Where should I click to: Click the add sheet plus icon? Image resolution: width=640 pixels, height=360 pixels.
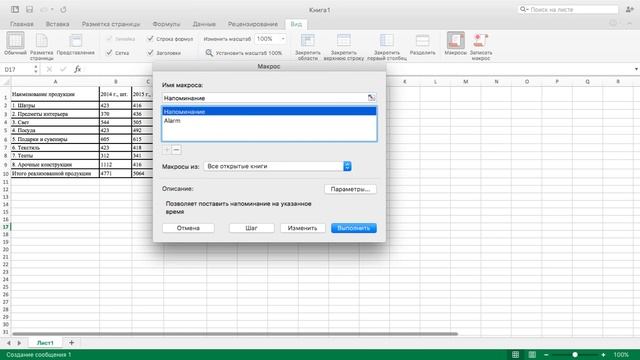pyautogui.click(x=71, y=343)
